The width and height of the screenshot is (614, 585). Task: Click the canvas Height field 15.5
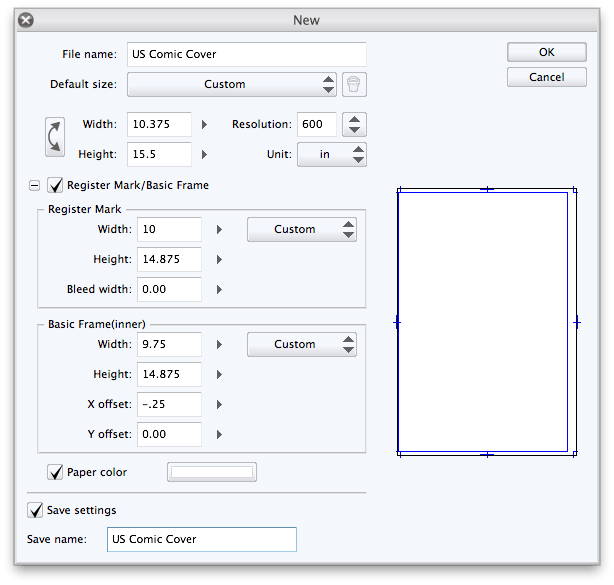click(x=159, y=154)
